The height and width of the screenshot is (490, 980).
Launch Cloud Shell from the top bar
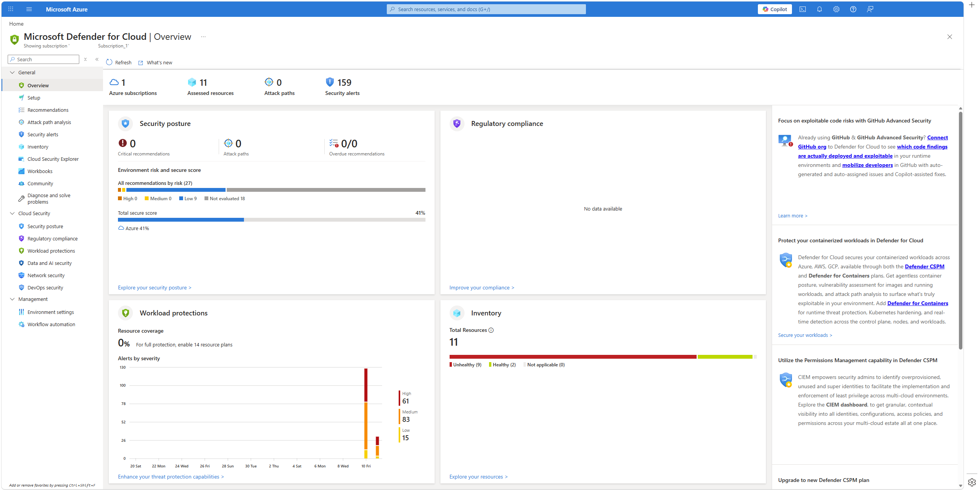coord(803,9)
